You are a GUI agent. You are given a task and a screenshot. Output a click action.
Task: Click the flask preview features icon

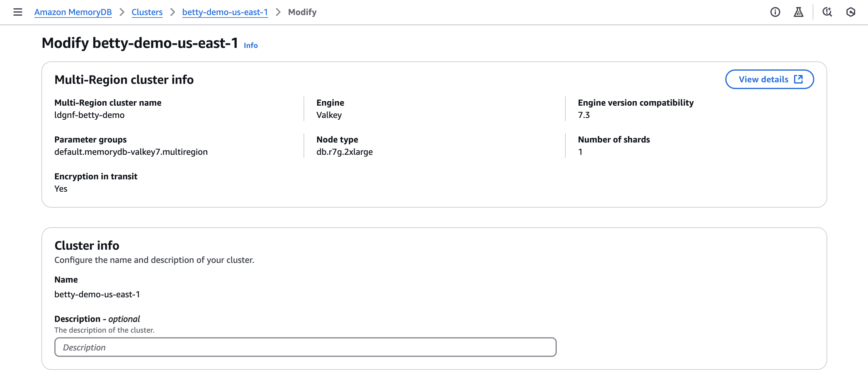click(x=798, y=12)
